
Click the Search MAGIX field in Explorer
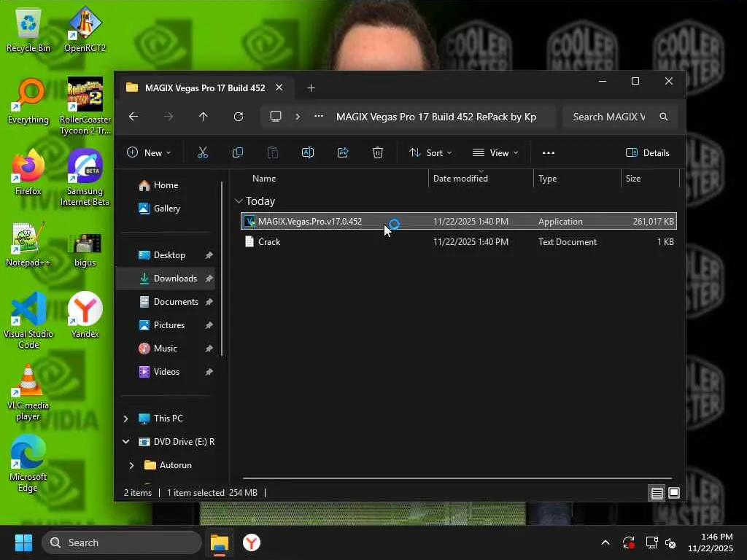click(x=621, y=117)
